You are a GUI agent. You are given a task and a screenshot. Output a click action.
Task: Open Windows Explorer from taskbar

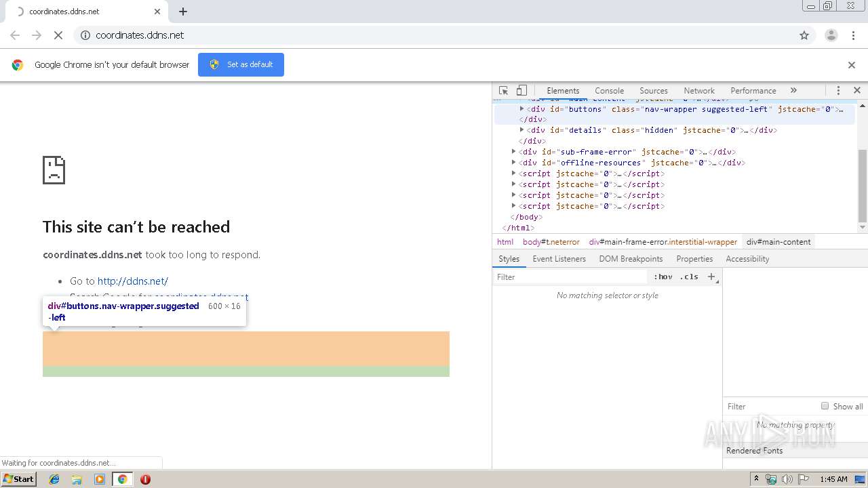pos(77,479)
